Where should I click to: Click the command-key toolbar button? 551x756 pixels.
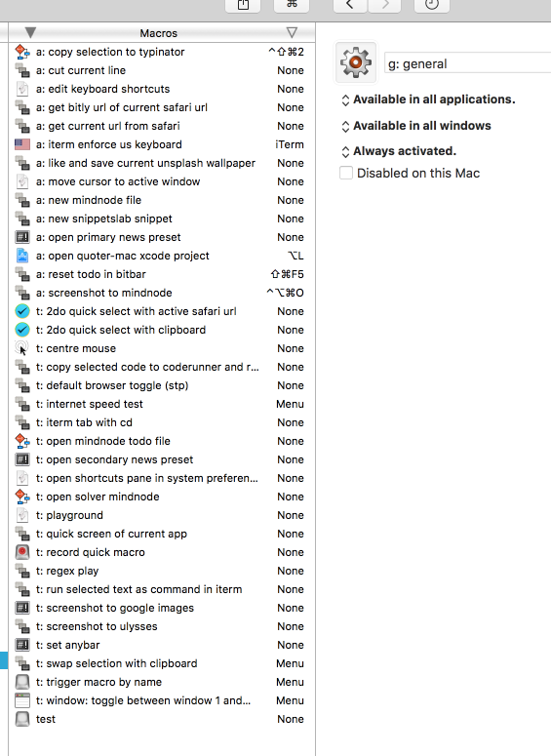pos(292,5)
